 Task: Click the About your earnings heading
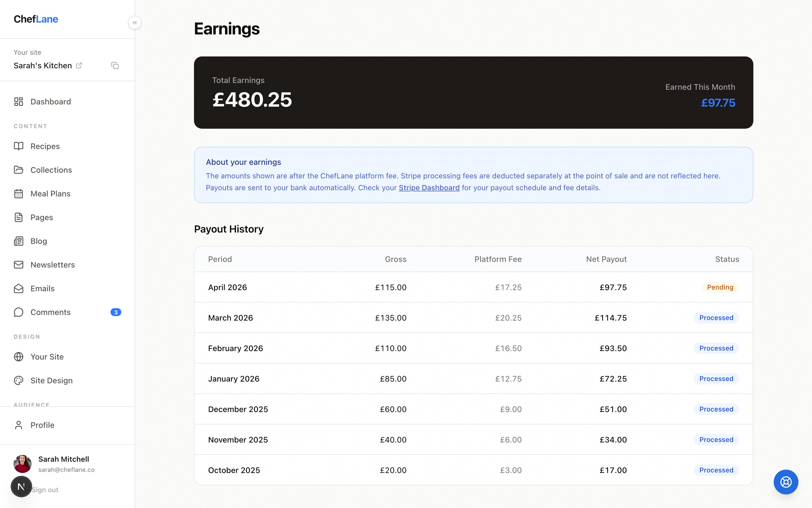point(243,162)
